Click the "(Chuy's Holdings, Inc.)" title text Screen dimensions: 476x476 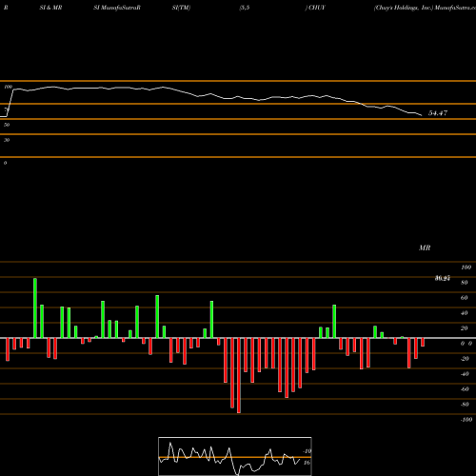tap(404, 8)
